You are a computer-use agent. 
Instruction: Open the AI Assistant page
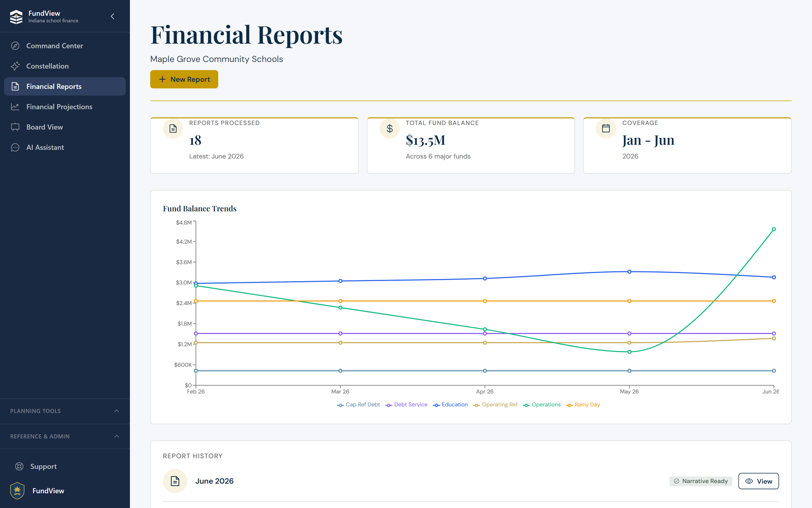coord(65,147)
